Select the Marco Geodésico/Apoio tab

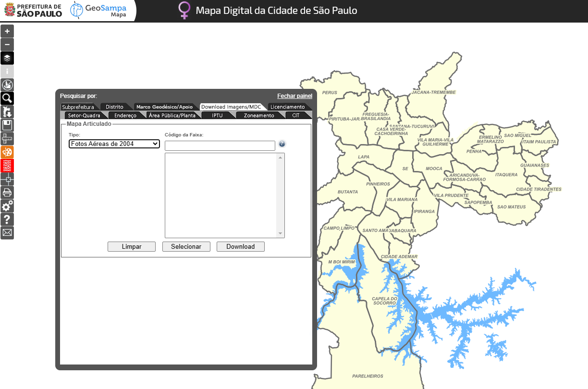pyautogui.click(x=164, y=107)
